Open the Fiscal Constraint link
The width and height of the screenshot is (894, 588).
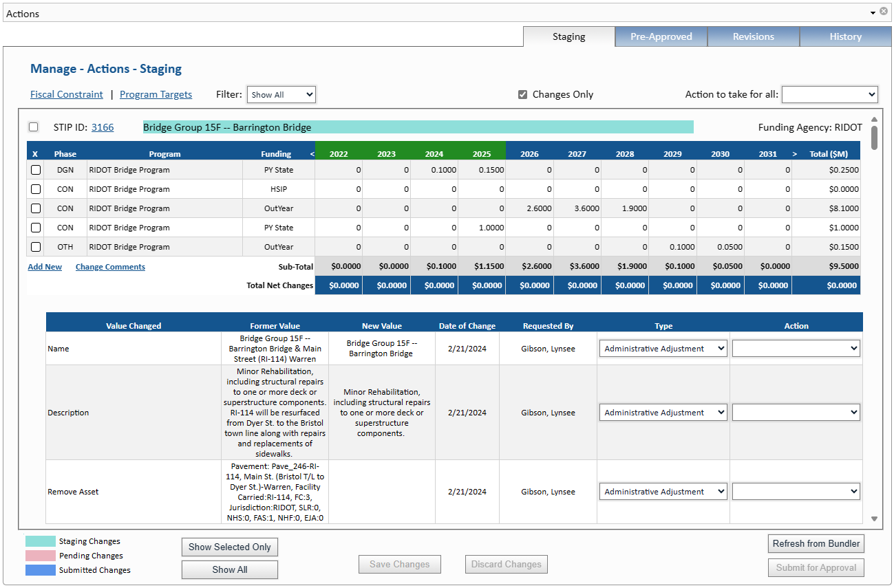coord(67,95)
